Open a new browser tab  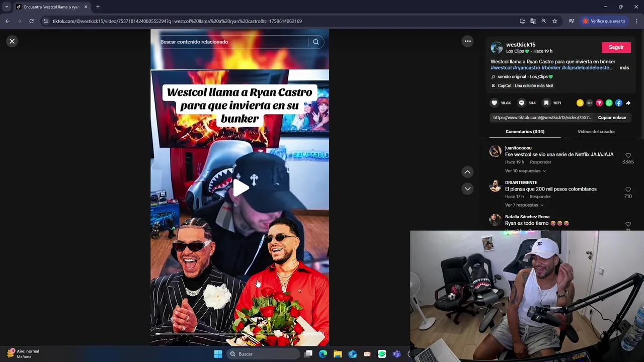click(x=98, y=7)
